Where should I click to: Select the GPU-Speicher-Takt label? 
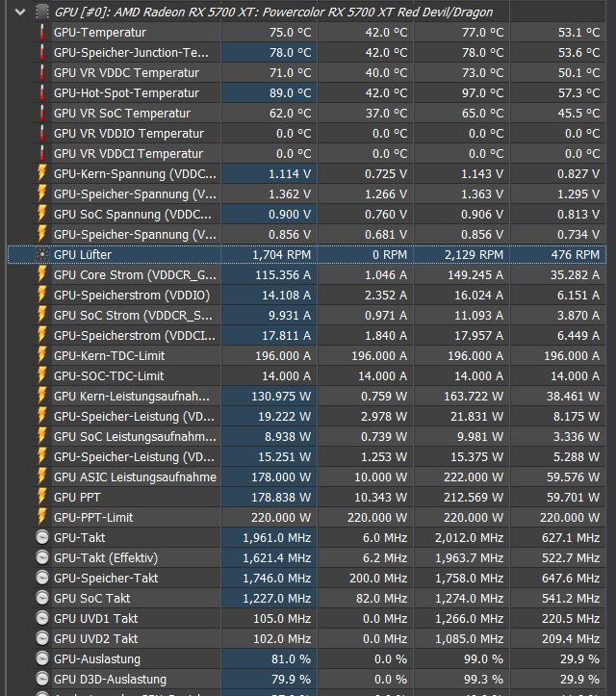106,578
